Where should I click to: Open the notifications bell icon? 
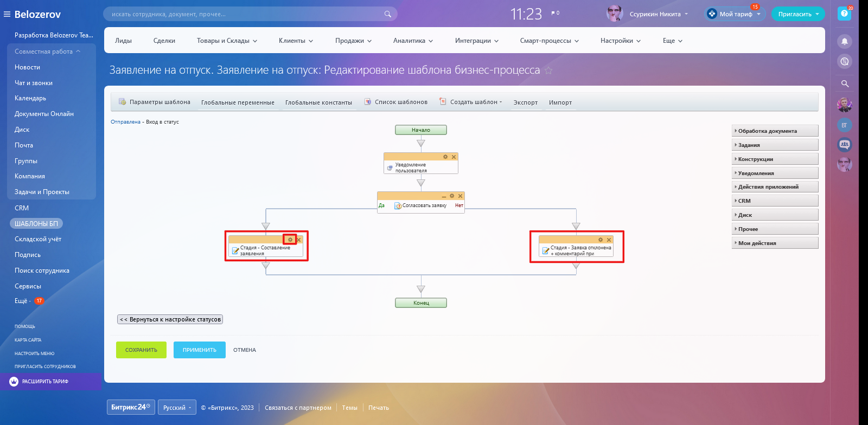coord(845,41)
